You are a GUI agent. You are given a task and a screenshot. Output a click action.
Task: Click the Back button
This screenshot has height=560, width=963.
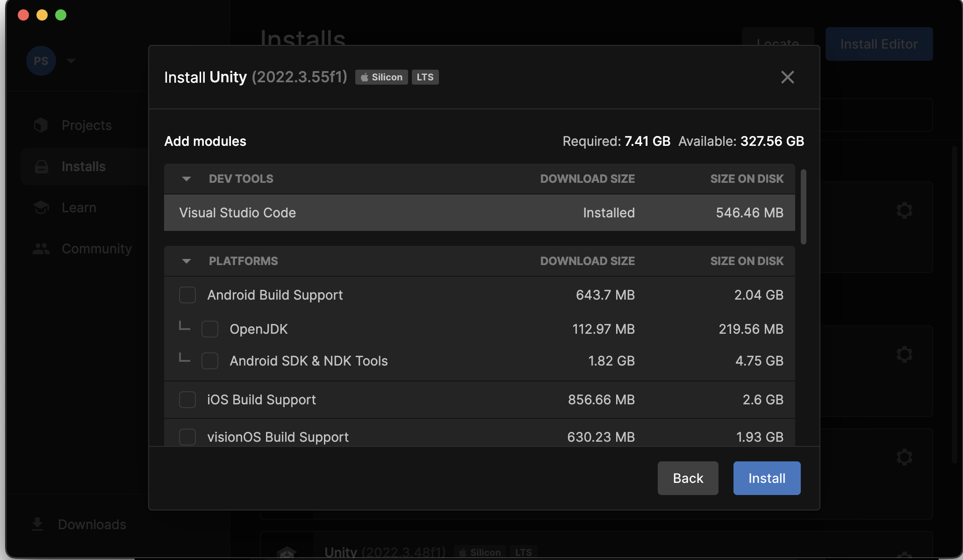(688, 478)
